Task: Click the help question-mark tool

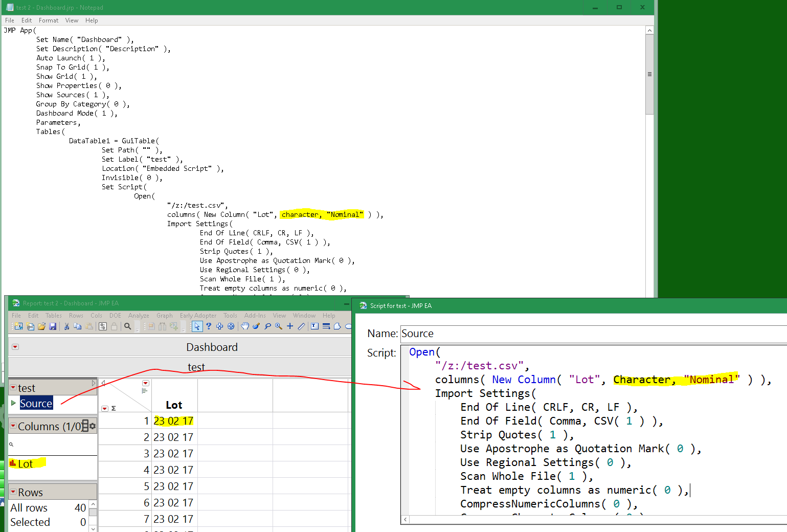Action: [x=208, y=326]
